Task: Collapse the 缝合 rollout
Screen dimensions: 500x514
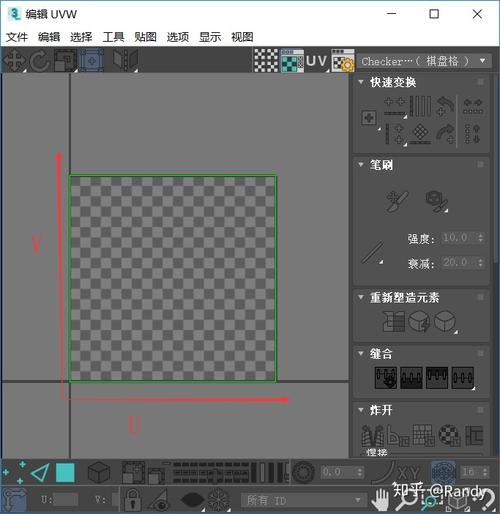Action: coord(361,353)
